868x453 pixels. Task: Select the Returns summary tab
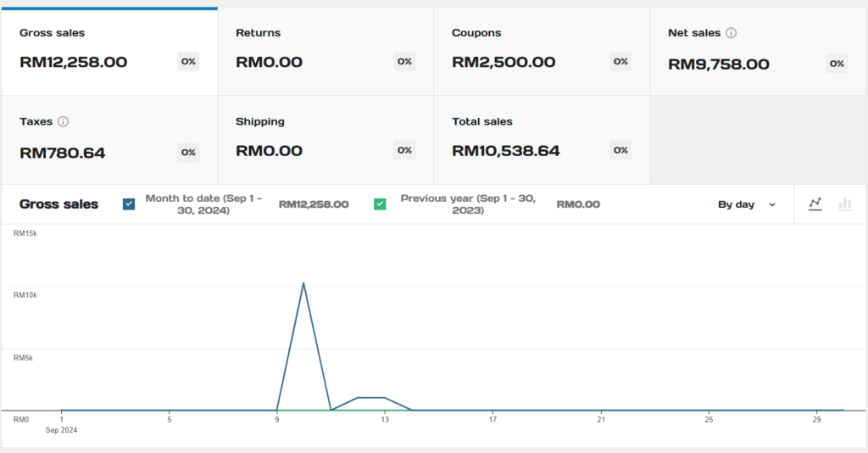325,51
